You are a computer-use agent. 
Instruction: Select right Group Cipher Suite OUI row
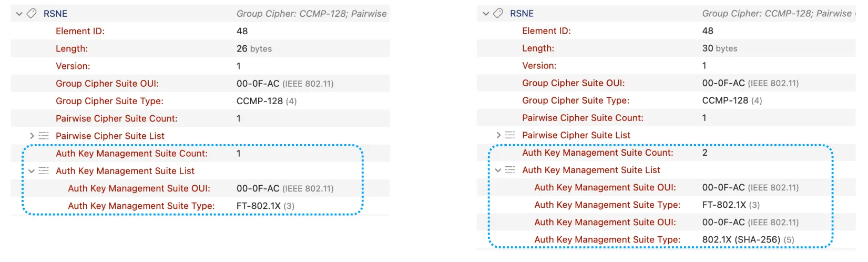[666, 83]
